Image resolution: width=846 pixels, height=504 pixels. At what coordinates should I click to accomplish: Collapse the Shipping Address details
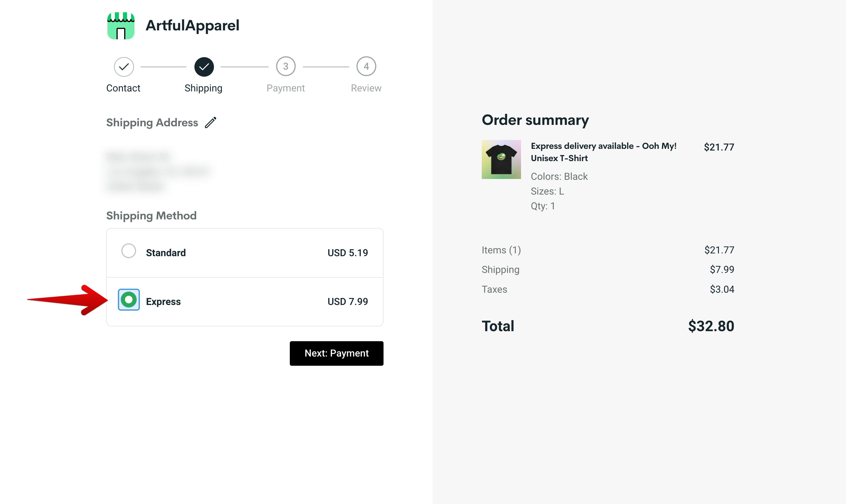click(152, 122)
